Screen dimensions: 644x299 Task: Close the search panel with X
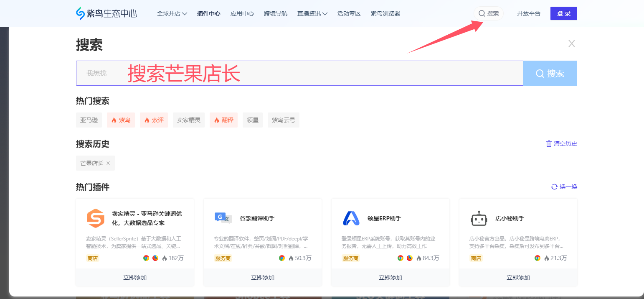pyautogui.click(x=572, y=43)
